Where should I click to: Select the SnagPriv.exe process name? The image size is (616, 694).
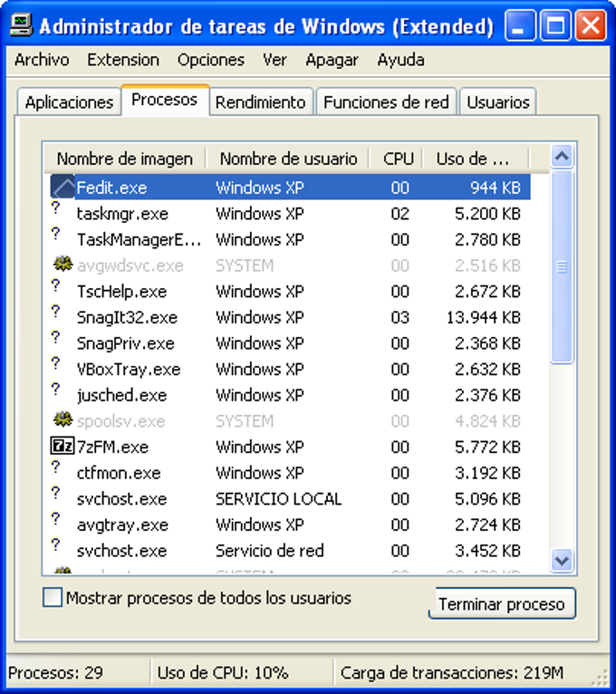coord(126,343)
